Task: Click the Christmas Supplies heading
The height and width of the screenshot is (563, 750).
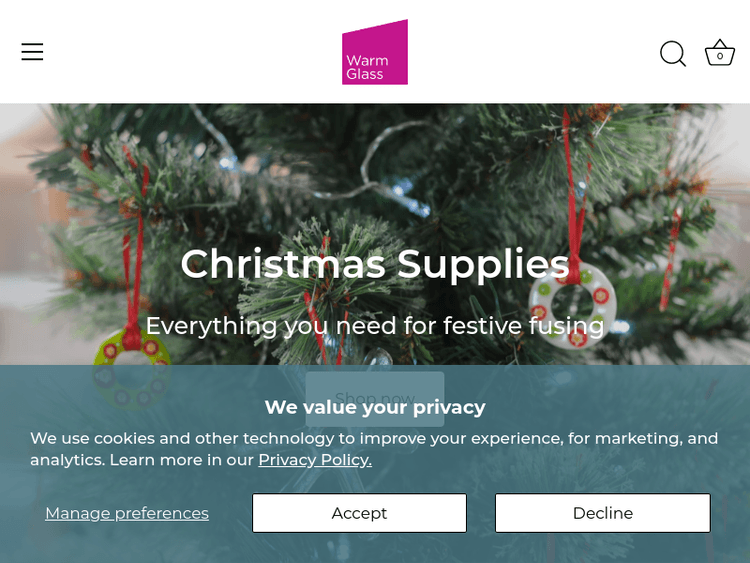Action: click(375, 264)
